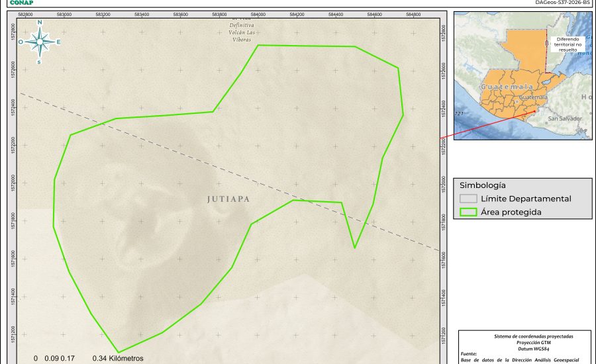Click the orange Guatemala country label in inset
This screenshot has width=596, height=364.
[x=507, y=87]
